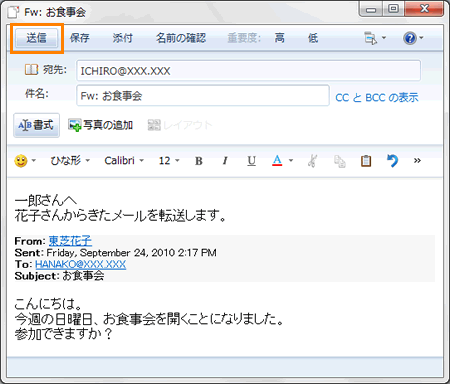Open the font color dropdown arrow
The image size is (450, 384).
pyautogui.click(x=291, y=161)
